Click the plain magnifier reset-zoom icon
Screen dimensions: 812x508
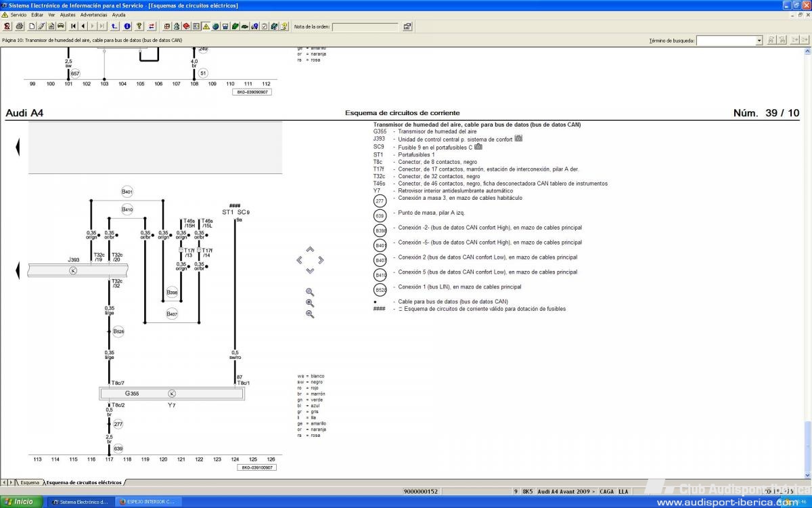310,293
